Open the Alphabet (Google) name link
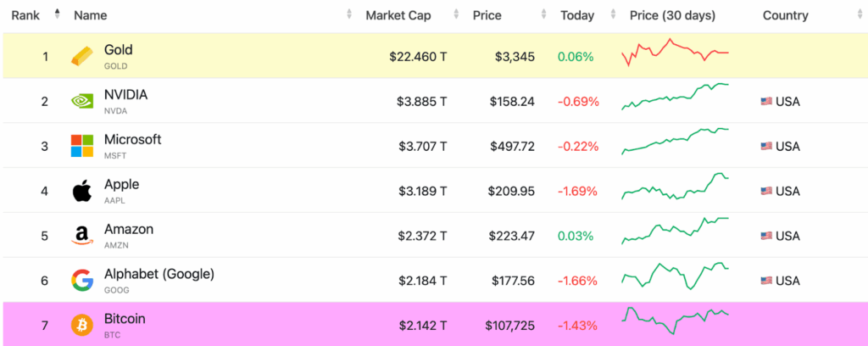868x346 pixels. pyautogui.click(x=159, y=274)
